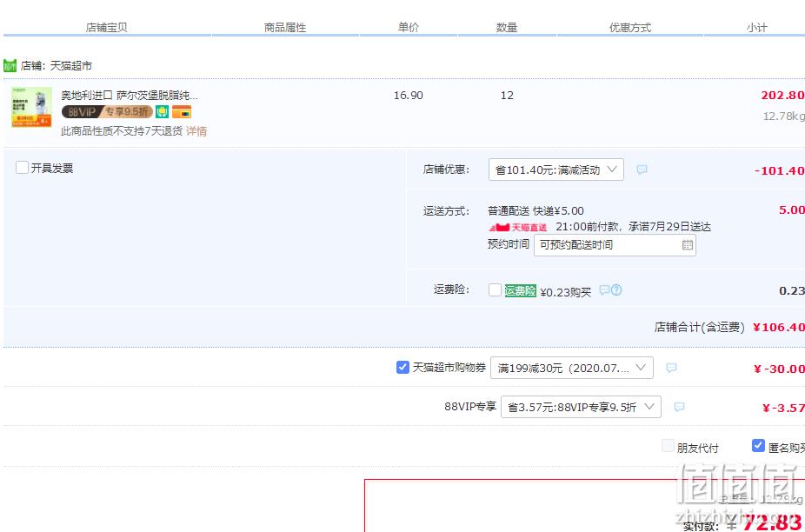Image resolution: width=805 pixels, height=532 pixels.
Task: Click the 优惠方式 column header
Action: click(x=630, y=28)
